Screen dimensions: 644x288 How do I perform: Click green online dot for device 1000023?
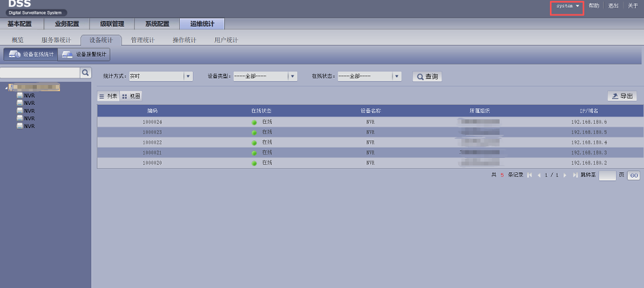[x=255, y=133]
